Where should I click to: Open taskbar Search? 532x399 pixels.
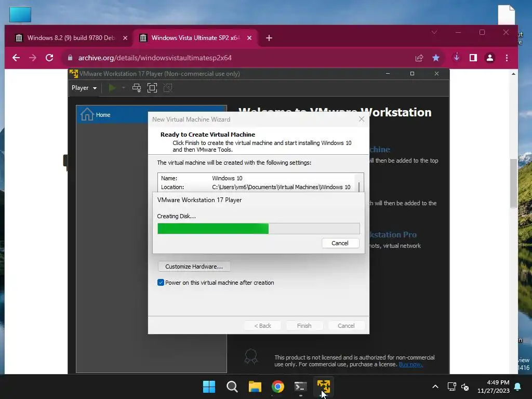point(232,387)
